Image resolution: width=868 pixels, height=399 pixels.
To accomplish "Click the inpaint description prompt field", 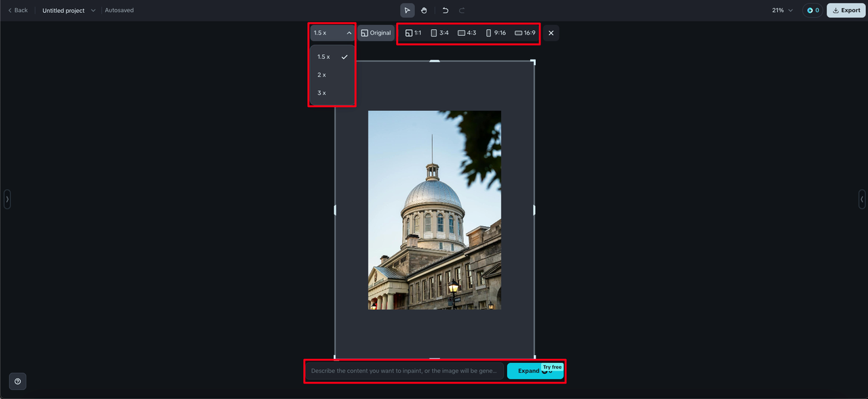I will pyautogui.click(x=405, y=371).
